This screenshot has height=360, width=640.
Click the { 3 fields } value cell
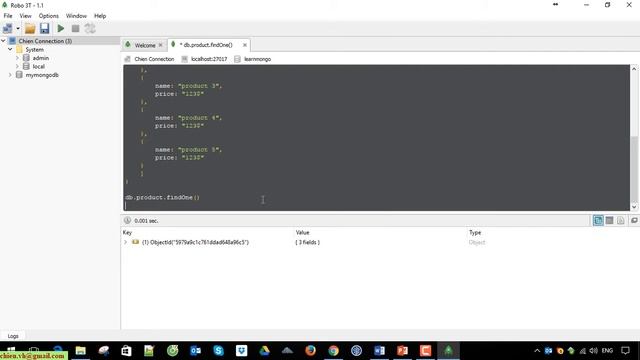[307, 242]
